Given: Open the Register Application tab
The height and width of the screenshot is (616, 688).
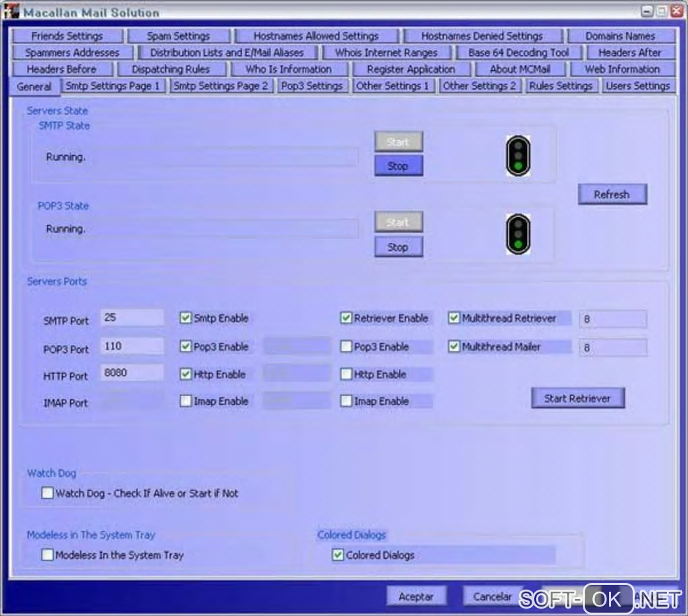Looking at the screenshot, I should 411,69.
